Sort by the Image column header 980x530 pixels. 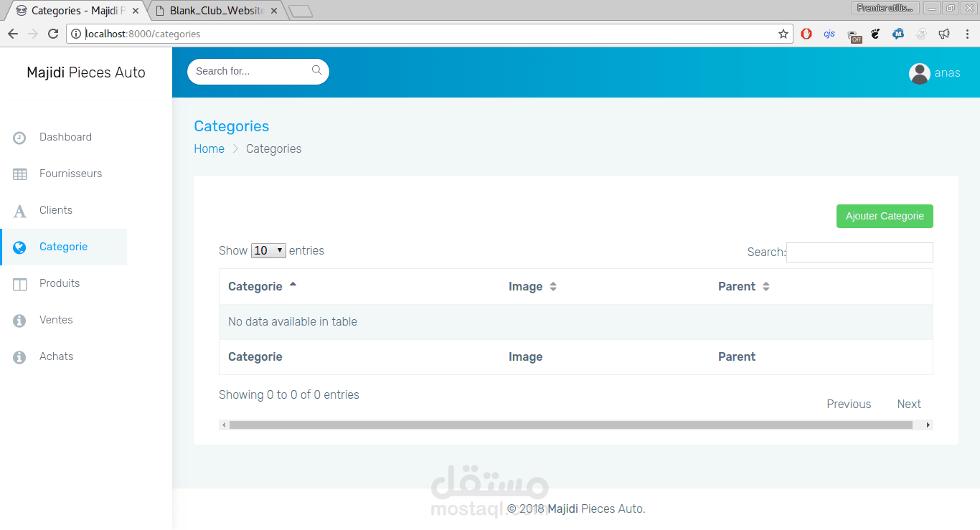605,286
